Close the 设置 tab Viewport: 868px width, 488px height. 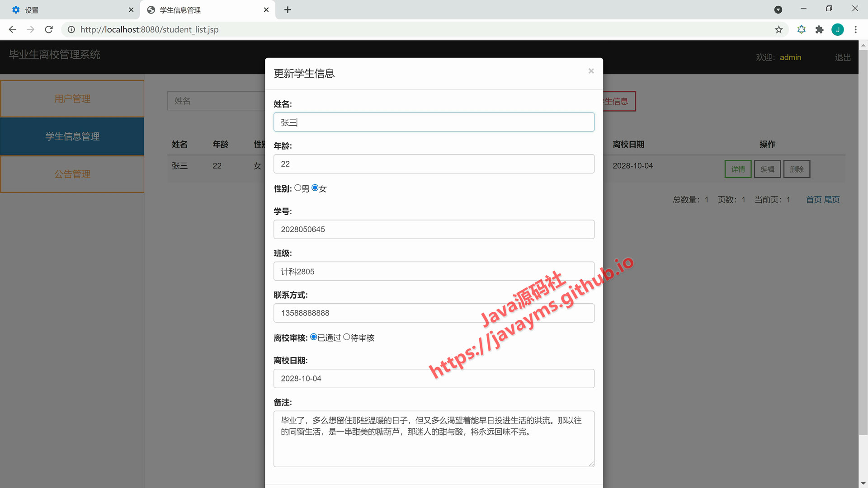(x=131, y=9)
